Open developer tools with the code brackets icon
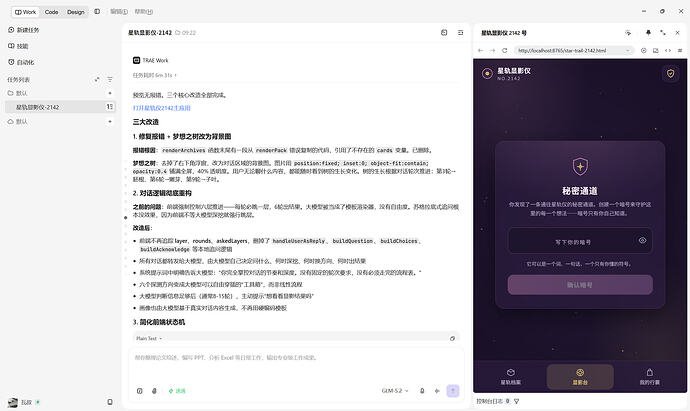The width and height of the screenshot is (690, 411). (668, 51)
